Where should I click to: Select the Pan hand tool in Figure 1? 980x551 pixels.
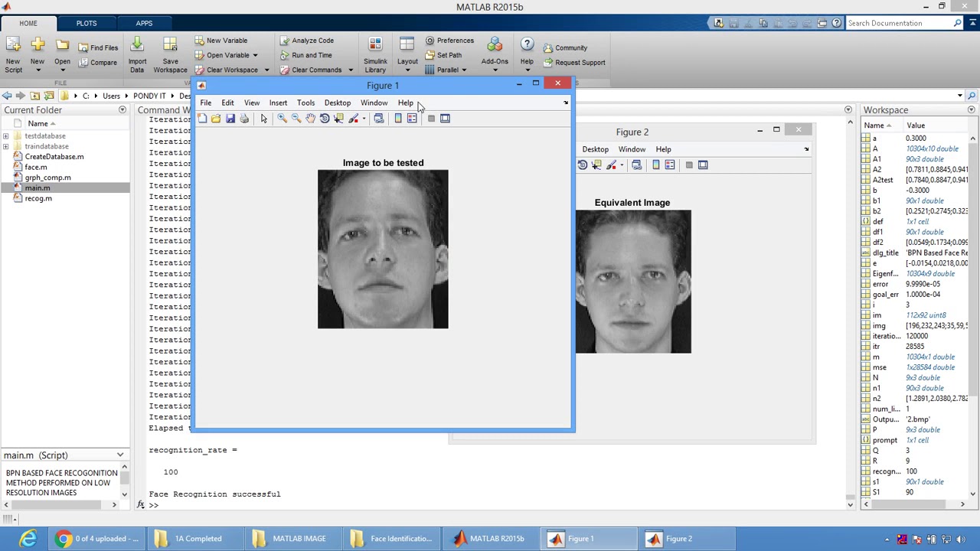tap(310, 119)
